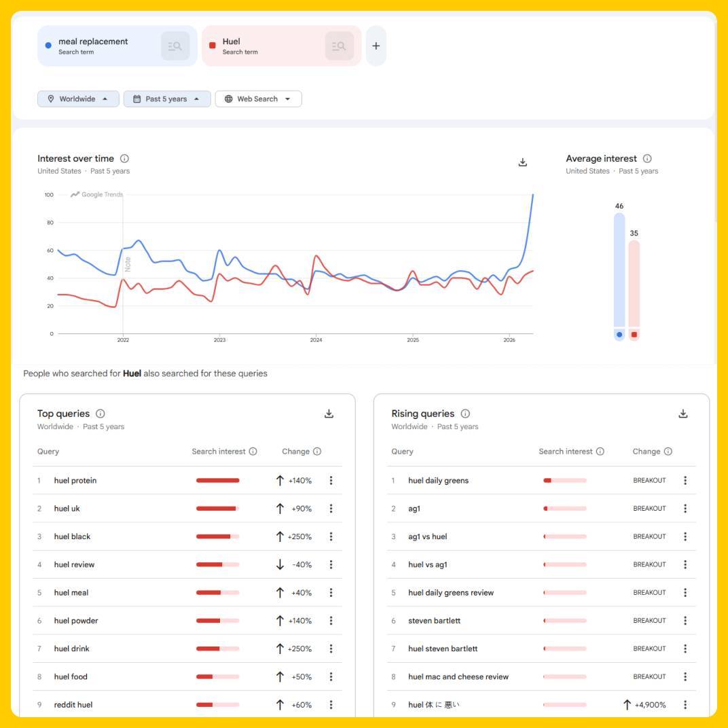Image resolution: width=728 pixels, height=728 pixels.
Task: Open the huel uk query
Action: (67, 509)
